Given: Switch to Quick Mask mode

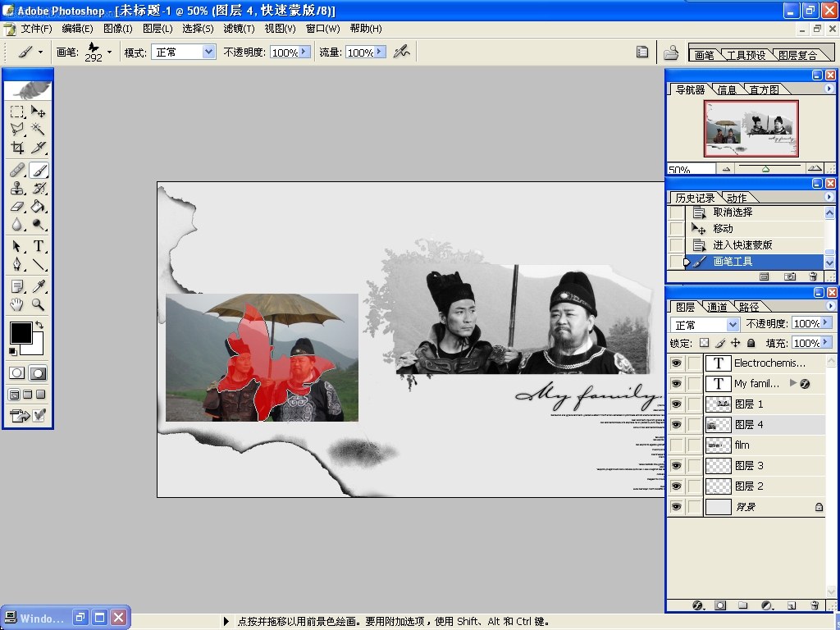Looking at the screenshot, I should (x=38, y=373).
